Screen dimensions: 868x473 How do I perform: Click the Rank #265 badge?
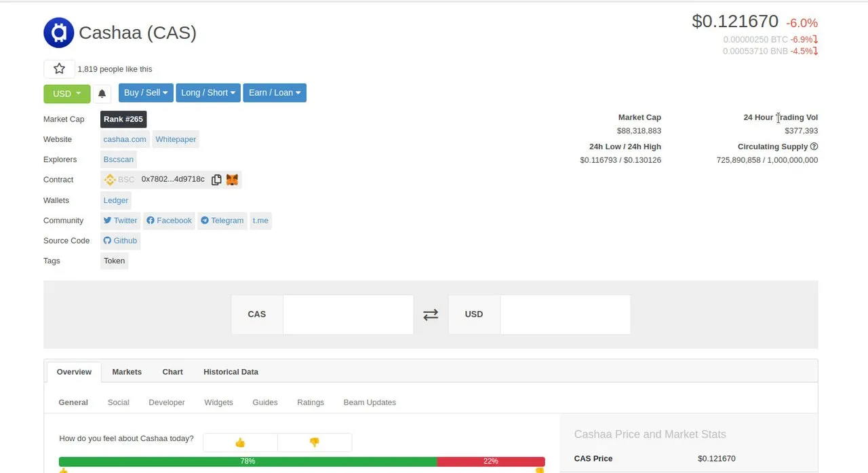click(123, 119)
